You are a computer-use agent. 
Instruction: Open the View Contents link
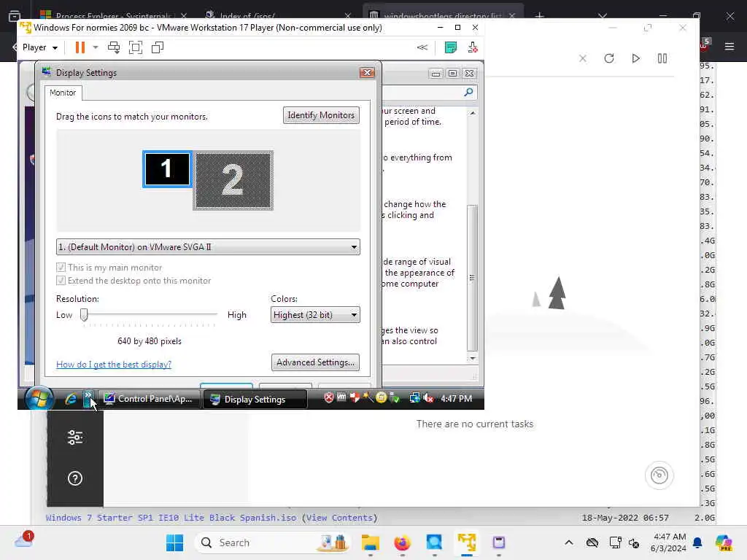point(341,518)
